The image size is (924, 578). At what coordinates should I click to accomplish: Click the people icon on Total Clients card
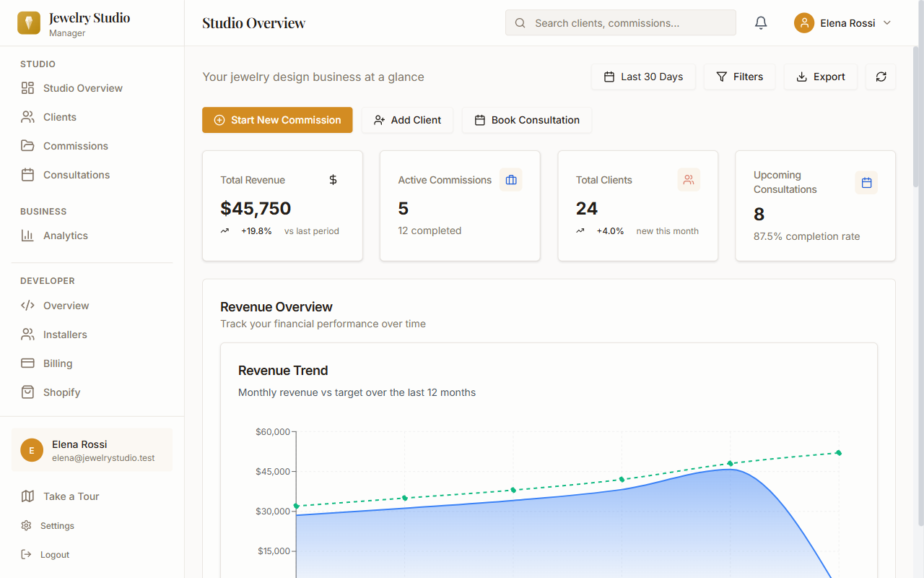click(x=689, y=179)
